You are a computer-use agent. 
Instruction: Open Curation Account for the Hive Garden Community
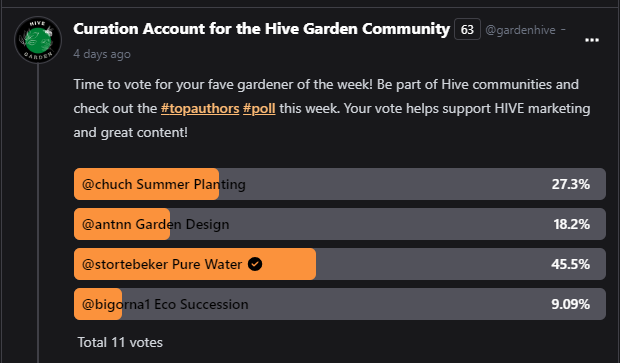pyautogui.click(x=261, y=29)
